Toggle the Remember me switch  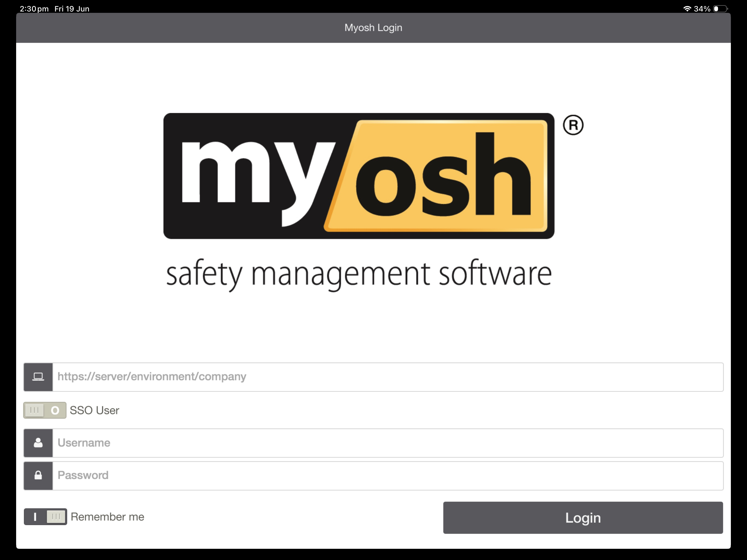45,517
